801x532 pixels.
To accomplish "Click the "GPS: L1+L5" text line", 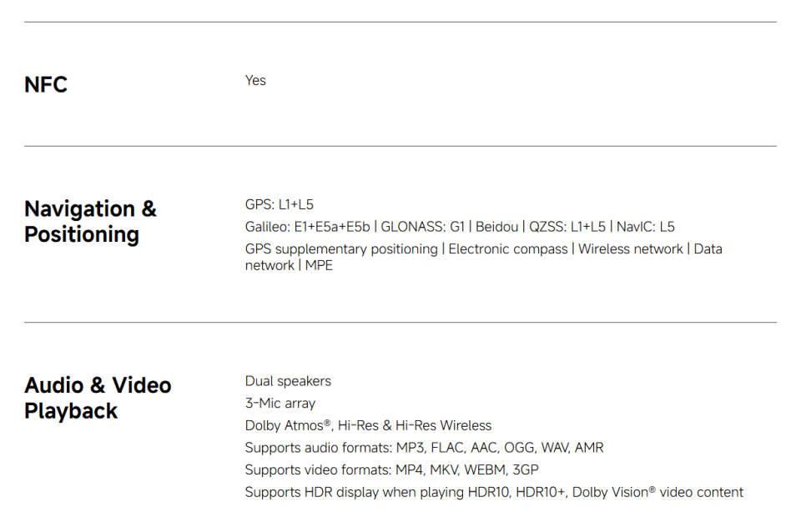I will (x=280, y=204).
